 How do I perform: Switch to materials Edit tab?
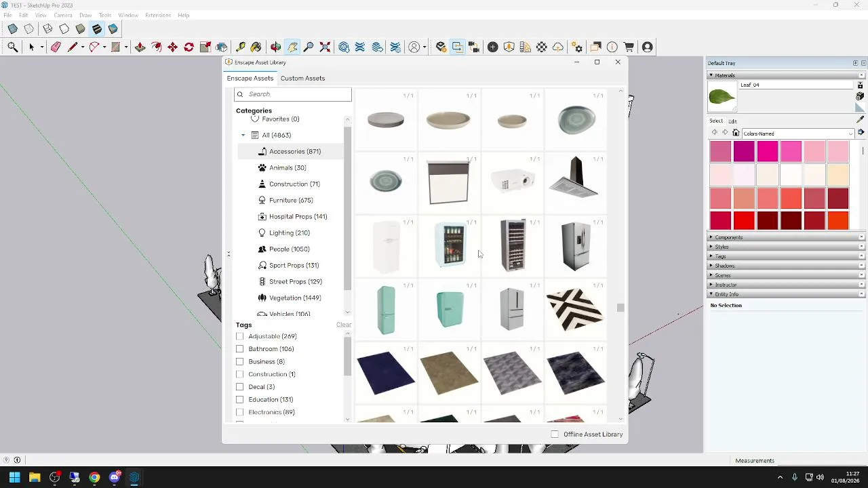tap(733, 121)
